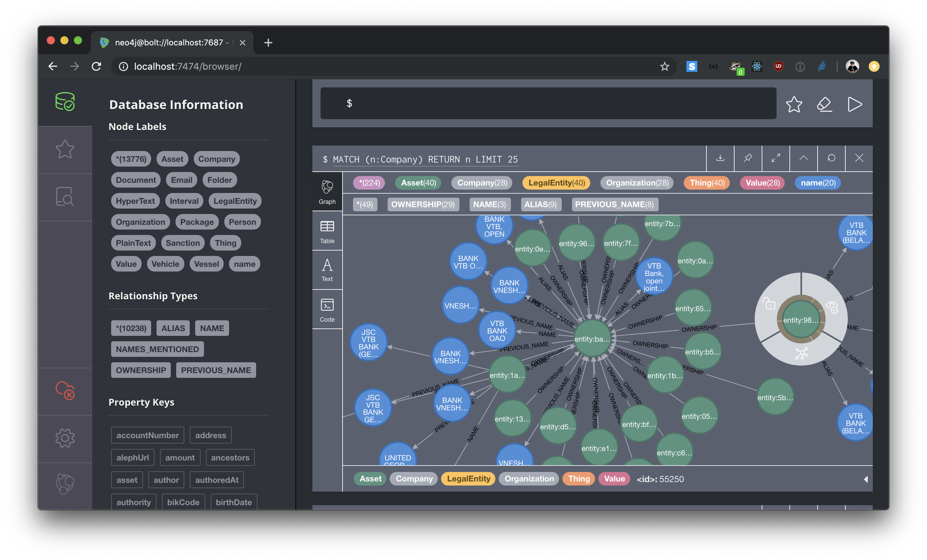
Task: Save the query as favorite star icon
Action: pos(794,104)
